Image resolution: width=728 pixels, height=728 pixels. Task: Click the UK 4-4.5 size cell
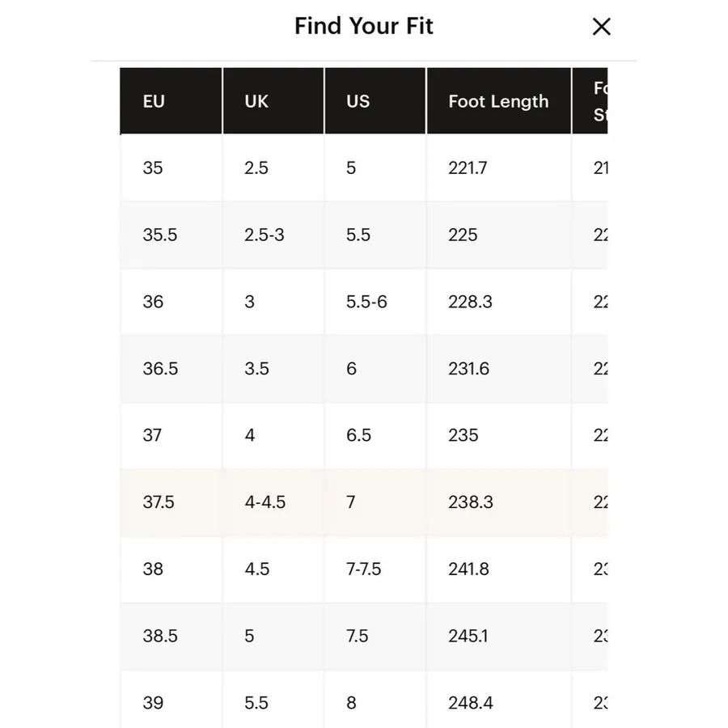pyautogui.click(x=273, y=502)
